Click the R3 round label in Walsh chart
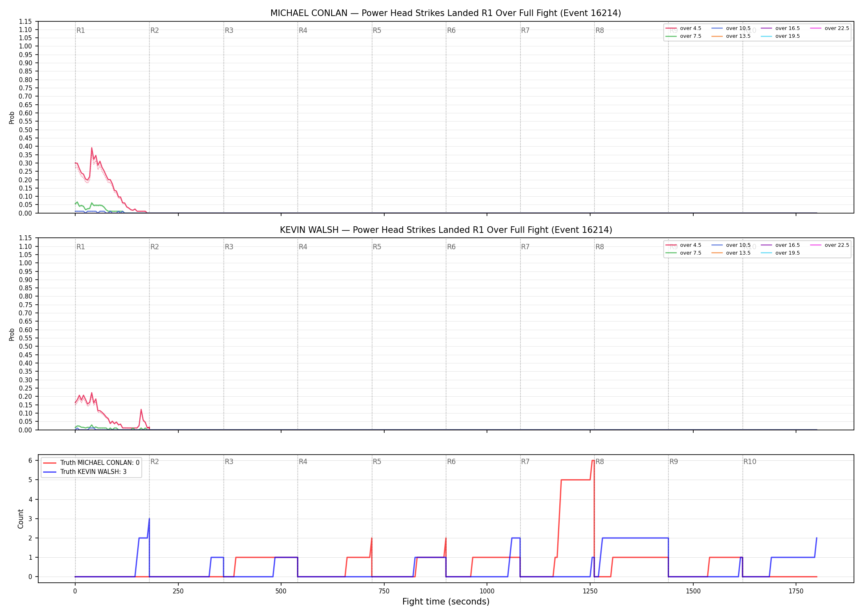Viewport: 863px width, 616px height. [x=229, y=247]
